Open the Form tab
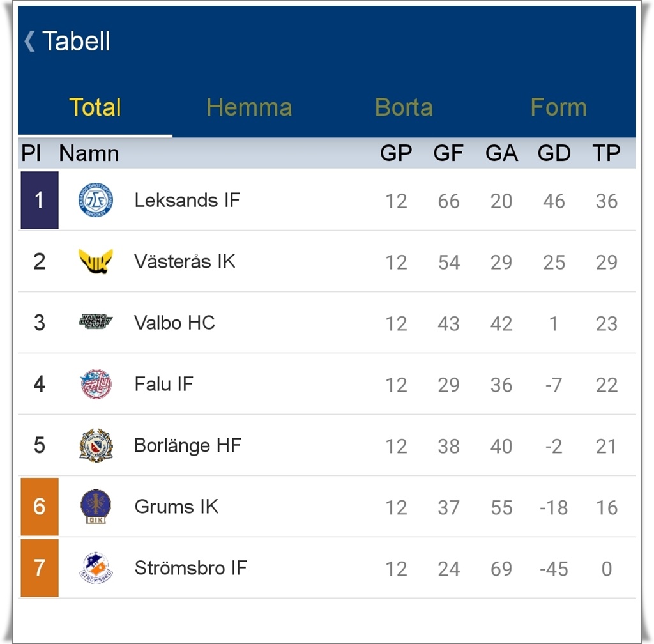Viewport: 654px width, 644px height. (x=558, y=107)
